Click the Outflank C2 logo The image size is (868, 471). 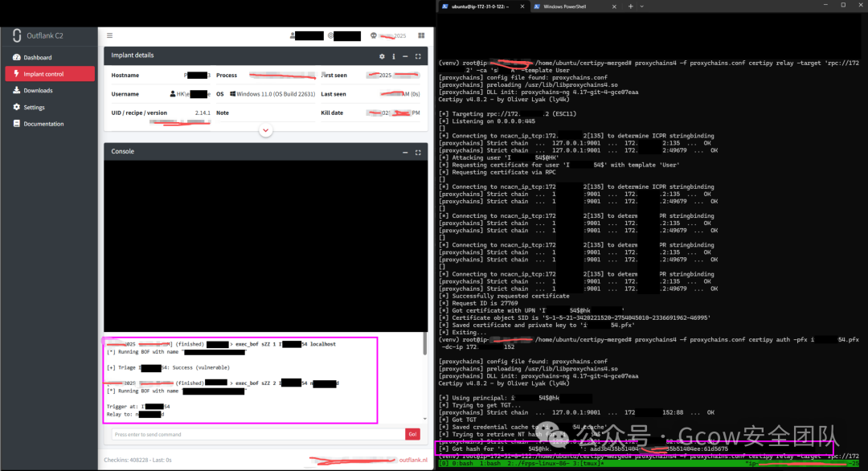pyautogui.click(x=38, y=35)
